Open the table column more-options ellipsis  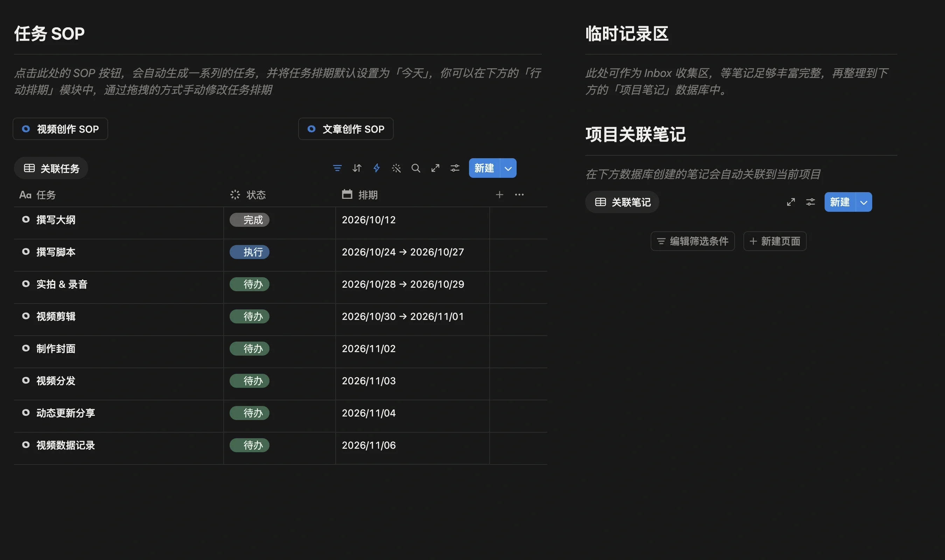pos(519,195)
